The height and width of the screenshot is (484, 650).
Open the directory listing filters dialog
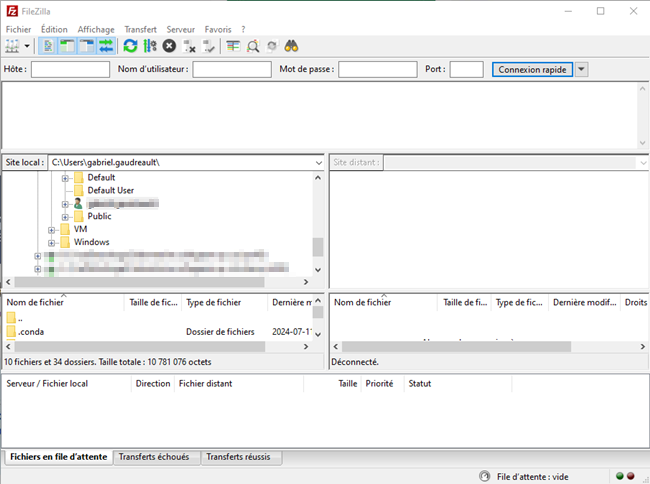(x=233, y=46)
